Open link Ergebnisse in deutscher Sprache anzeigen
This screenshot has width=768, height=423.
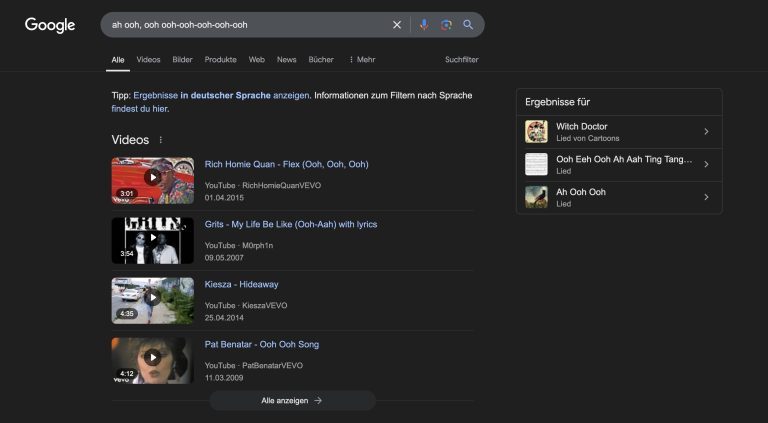221,95
